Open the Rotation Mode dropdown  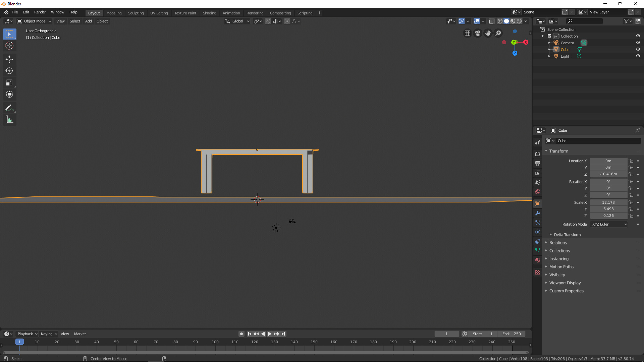coord(608,224)
